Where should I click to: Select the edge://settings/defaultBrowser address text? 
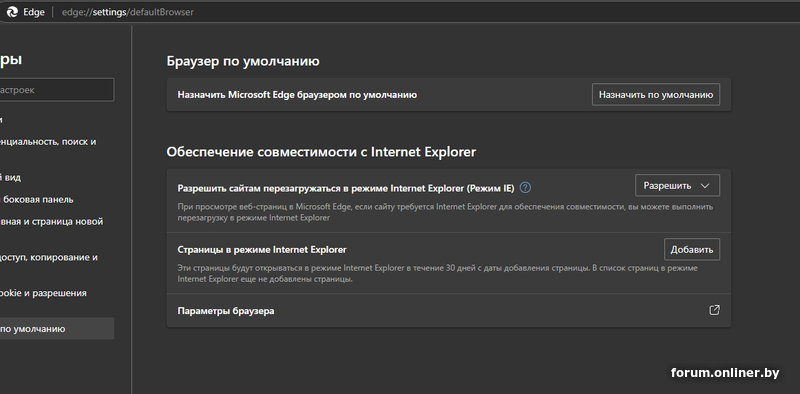coord(128,12)
